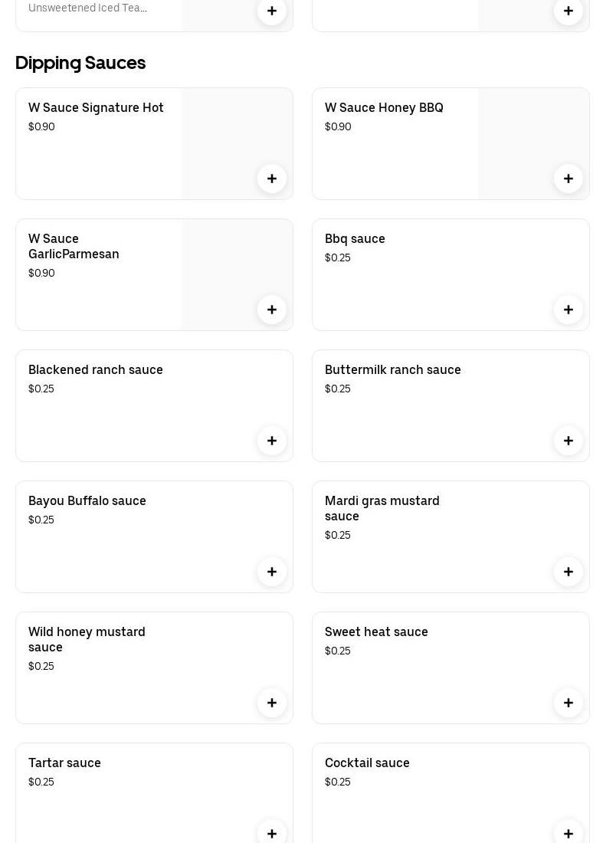Add W Sauce GarlicParmesan to order
This screenshot has width=616, height=843.
(272, 310)
